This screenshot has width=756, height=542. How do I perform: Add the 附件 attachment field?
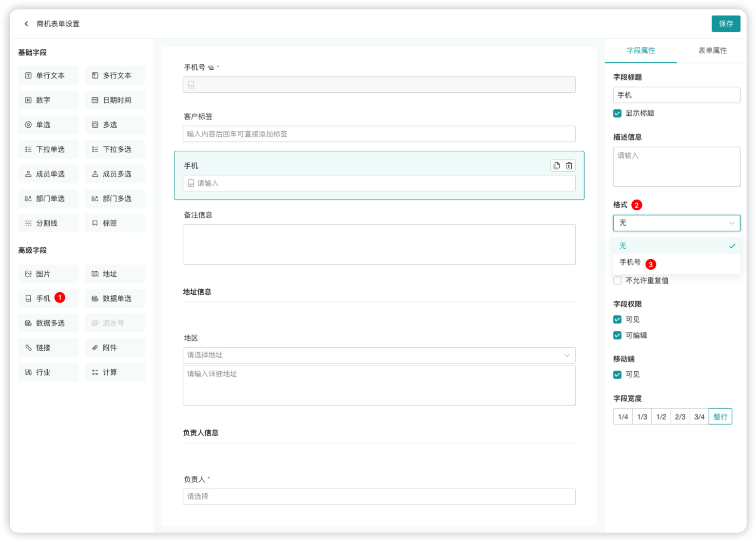[115, 348]
